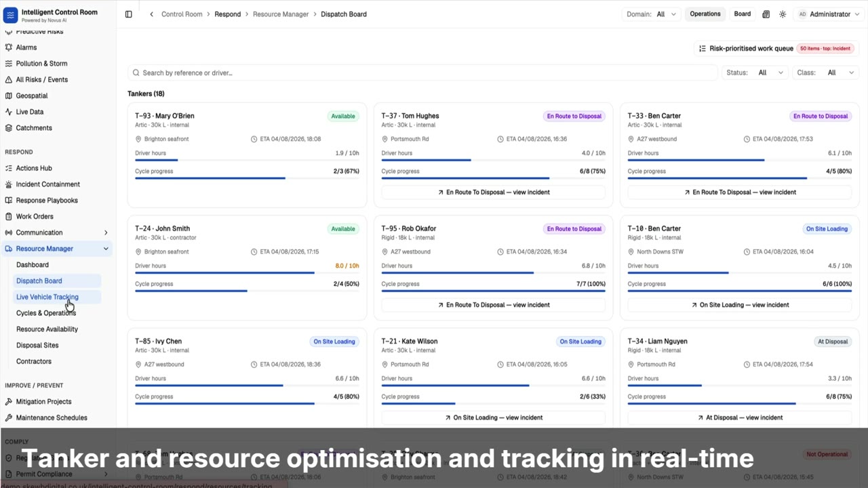Screen dimensions: 868x488
Task: Click the Catchments sidebar icon
Action: tap(9, 128)
